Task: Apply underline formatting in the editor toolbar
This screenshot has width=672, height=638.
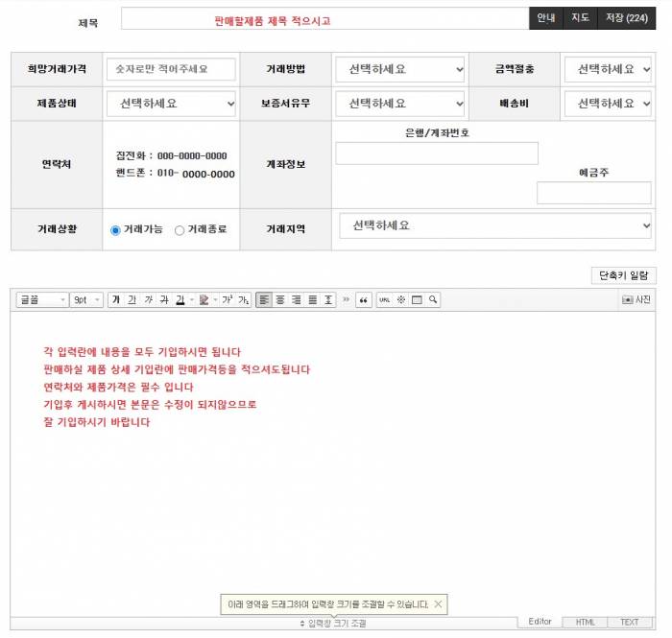Action: [132, 299]
